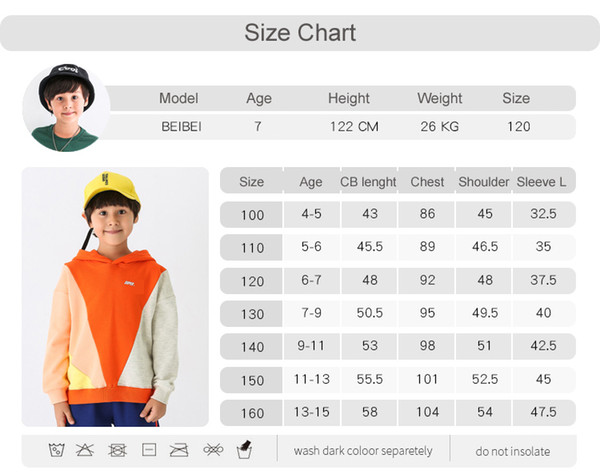This screenshot has width=600, height=474.
Task: Select the model height 122 CM
Action: [x=354, y=127]
